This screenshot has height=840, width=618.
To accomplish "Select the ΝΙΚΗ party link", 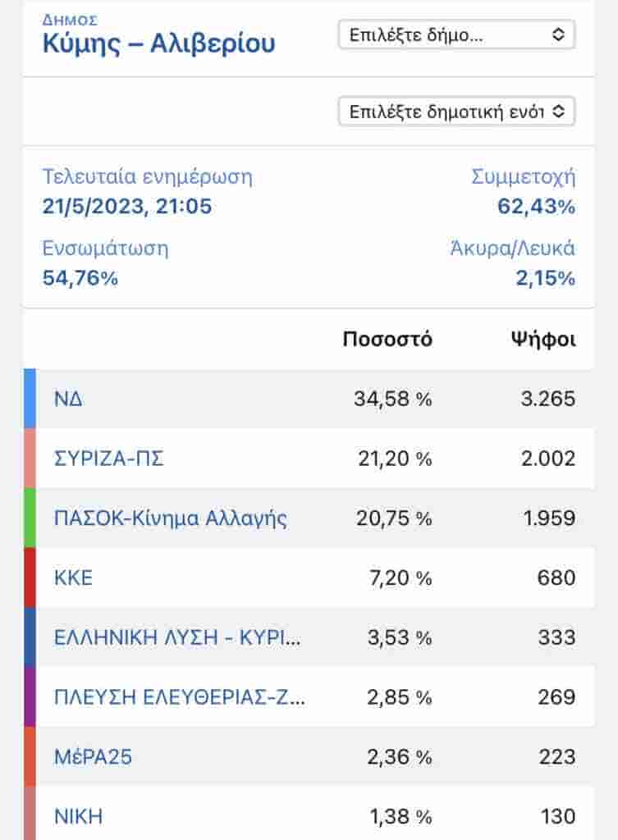I will pyautogui.click(x=78, y=816).
